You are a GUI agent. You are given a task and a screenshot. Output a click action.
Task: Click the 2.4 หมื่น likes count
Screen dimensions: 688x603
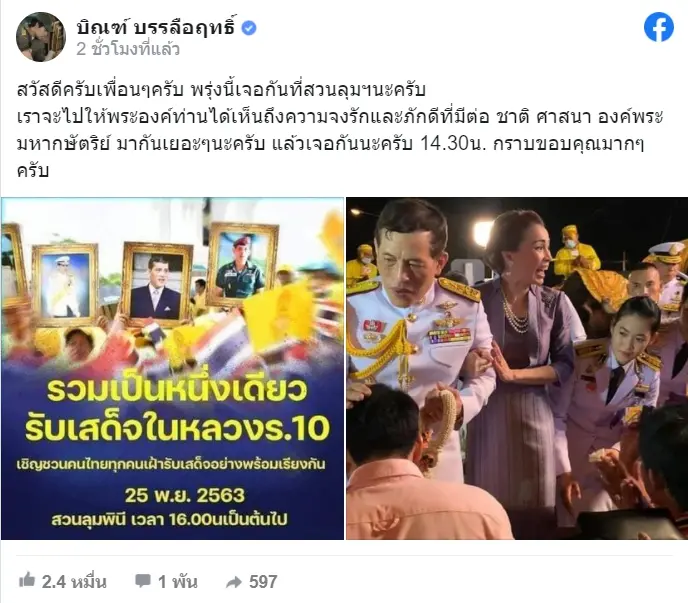click(74, 582)
